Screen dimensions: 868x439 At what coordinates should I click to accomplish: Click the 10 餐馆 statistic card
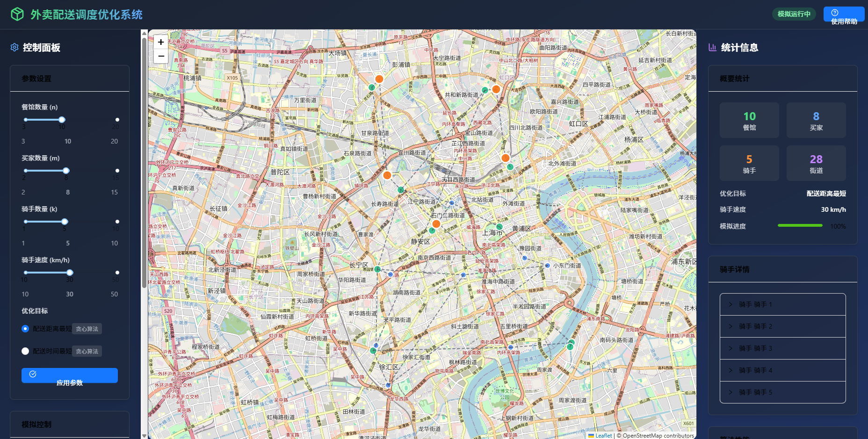(749, 120)
